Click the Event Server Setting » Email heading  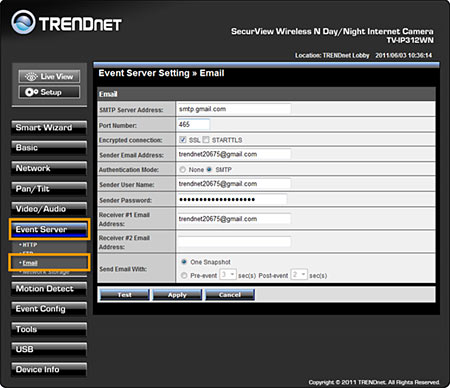(161, 73)
